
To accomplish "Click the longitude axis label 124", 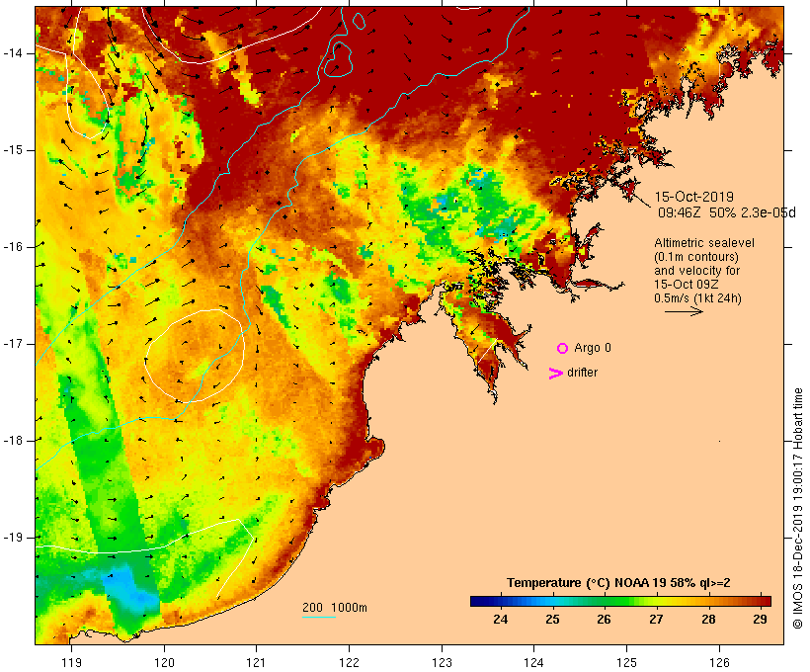I will pyautogui.click(x=534, y=662).
